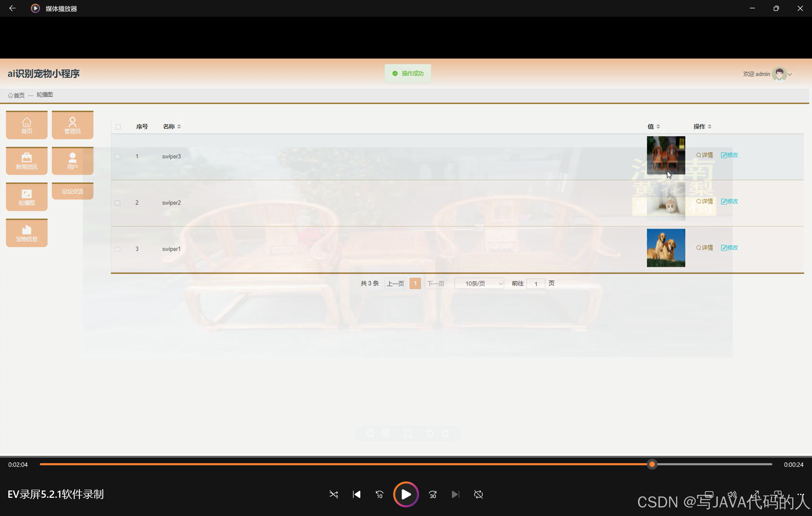Open the 用户 user sidebar tile
The image size is (812, 516).
pos(72,161)
